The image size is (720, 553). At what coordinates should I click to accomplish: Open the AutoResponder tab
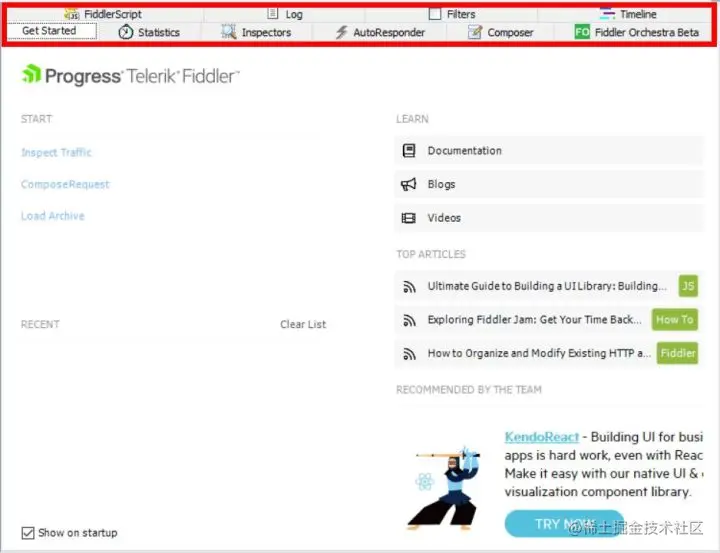pyautogui.click(x=379, y=32)
